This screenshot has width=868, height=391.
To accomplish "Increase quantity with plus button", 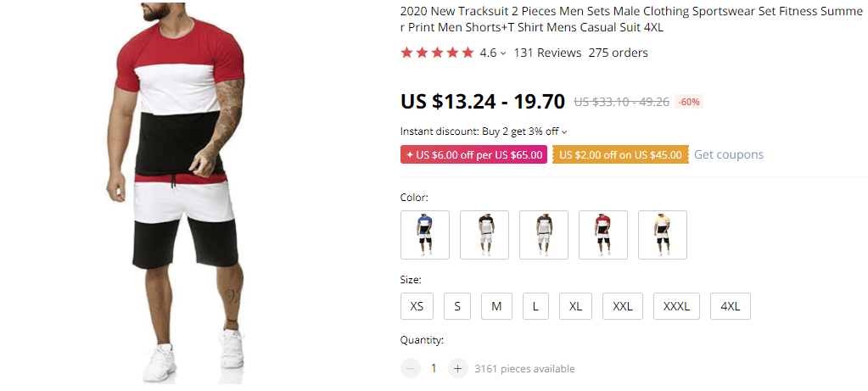I will click(x=457, y=368).
